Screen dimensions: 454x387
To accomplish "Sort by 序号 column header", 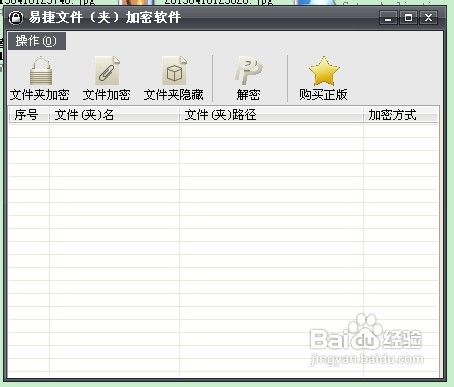I will click(x=29, y=115).
